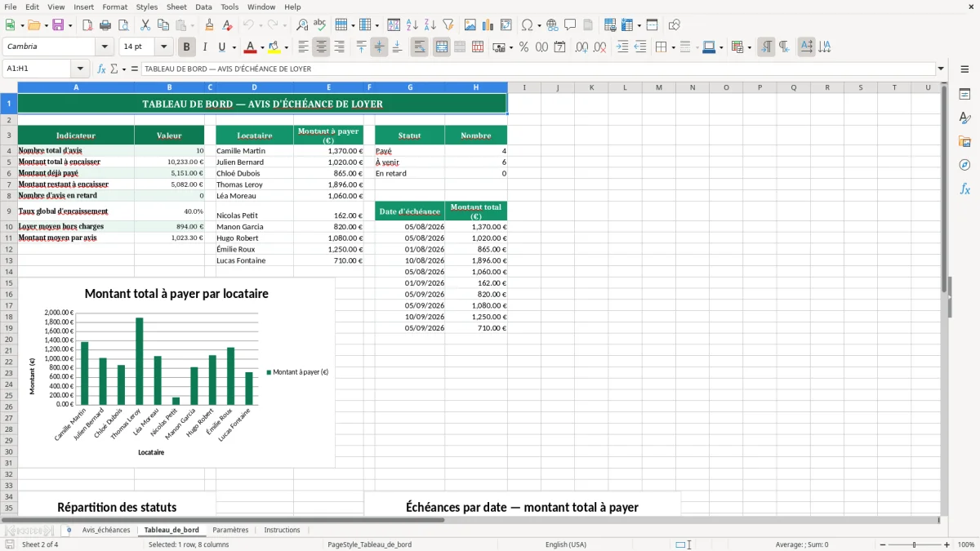Toggle Bold formatting
Image resolution: width=980 pixels, height=551 pixels.
click(x=186, y=47)
